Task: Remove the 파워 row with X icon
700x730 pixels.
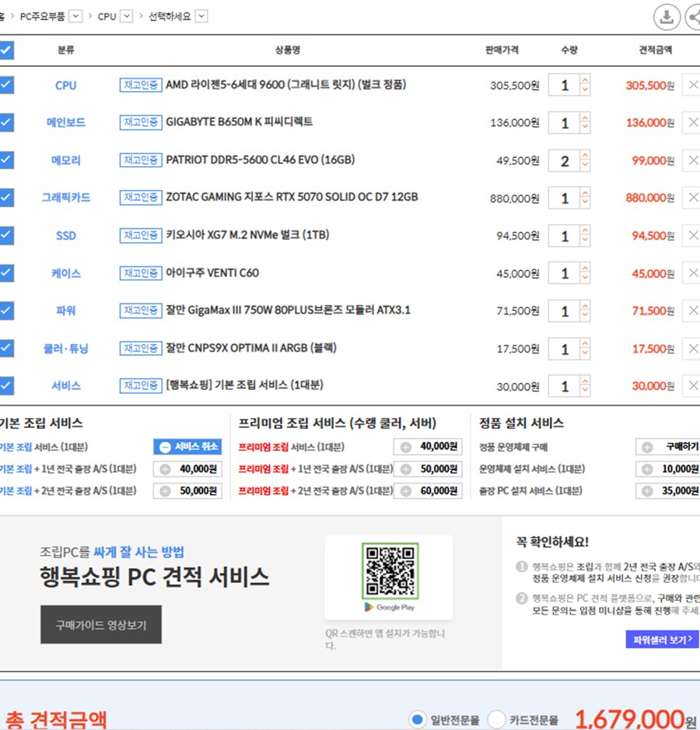Action: click(x=692, y=311)
